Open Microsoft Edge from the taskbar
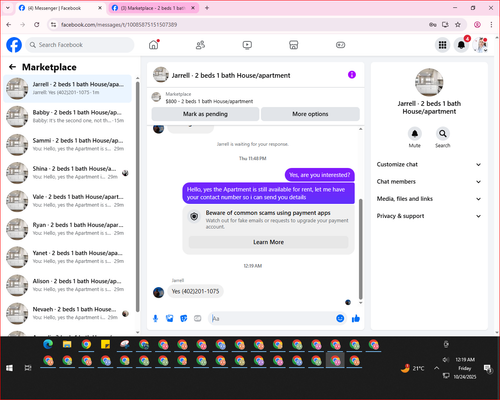500x400 pixels. point(48,344)
